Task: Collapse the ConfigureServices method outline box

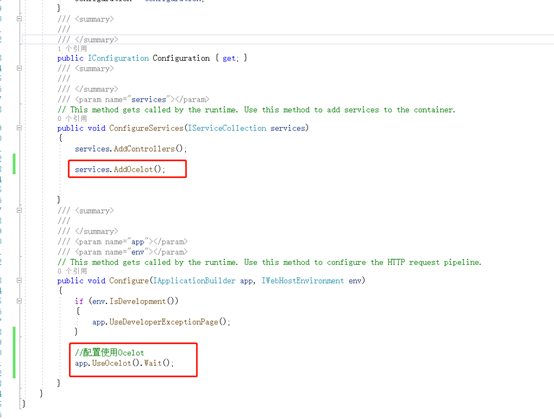Action: pyautogui.click(x=19, y=128)
